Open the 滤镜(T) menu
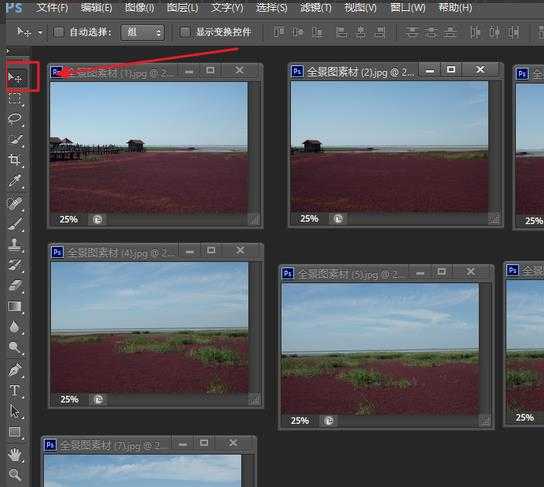 [x=315, y=8]
